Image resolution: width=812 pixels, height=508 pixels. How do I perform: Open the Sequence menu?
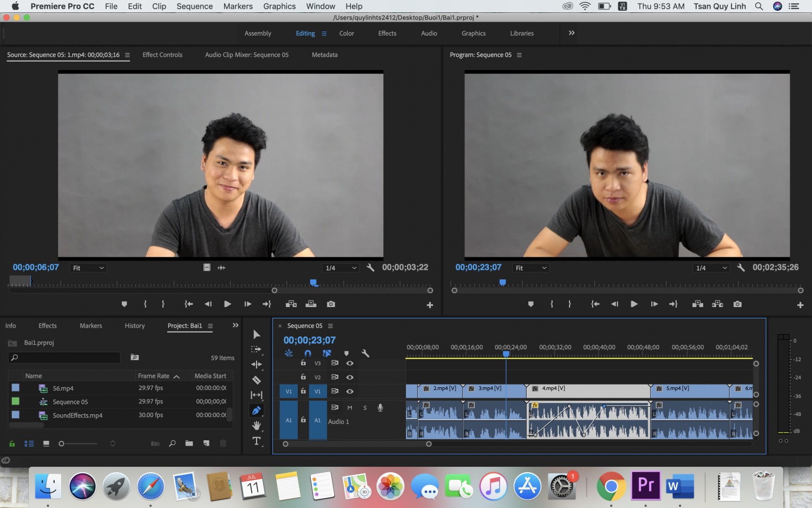tap(194, 6)
